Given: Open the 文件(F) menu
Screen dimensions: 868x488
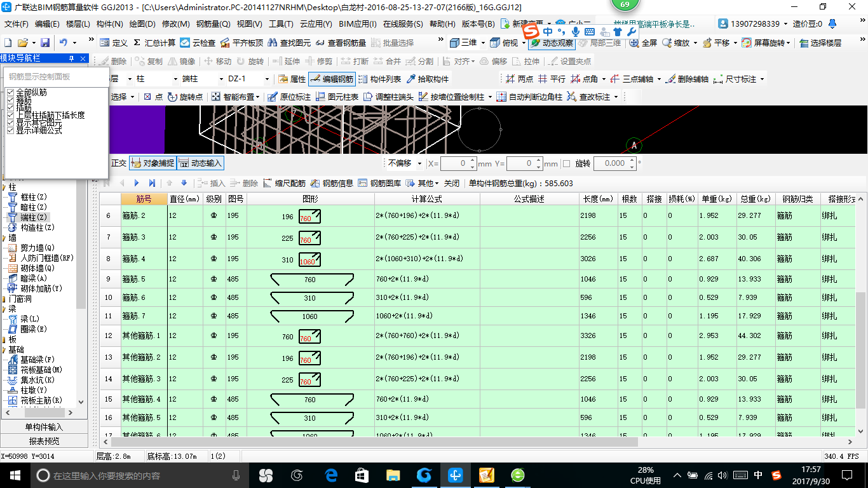Looking at the screenshot, I should click(x=17, y=24).
